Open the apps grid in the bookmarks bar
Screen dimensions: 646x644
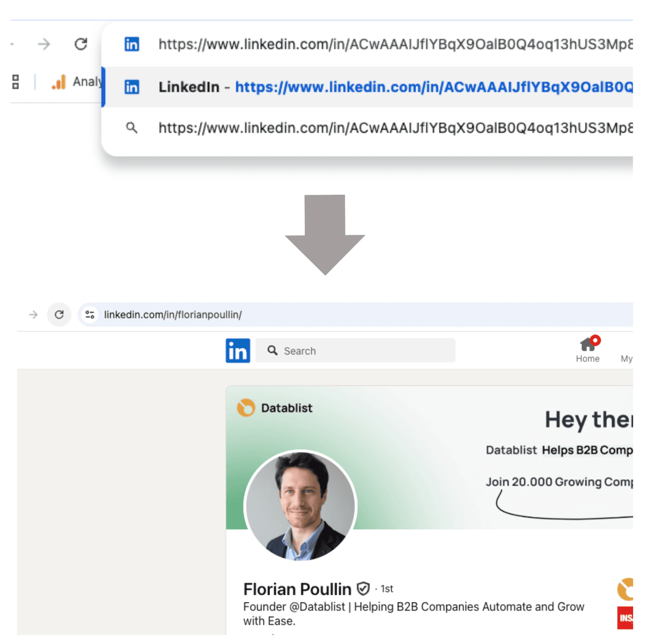16,82
